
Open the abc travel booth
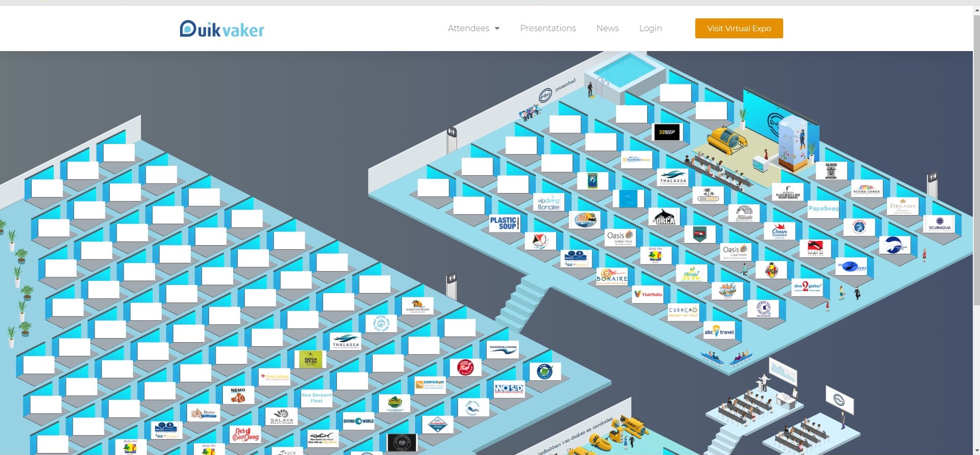pos(719,331)
